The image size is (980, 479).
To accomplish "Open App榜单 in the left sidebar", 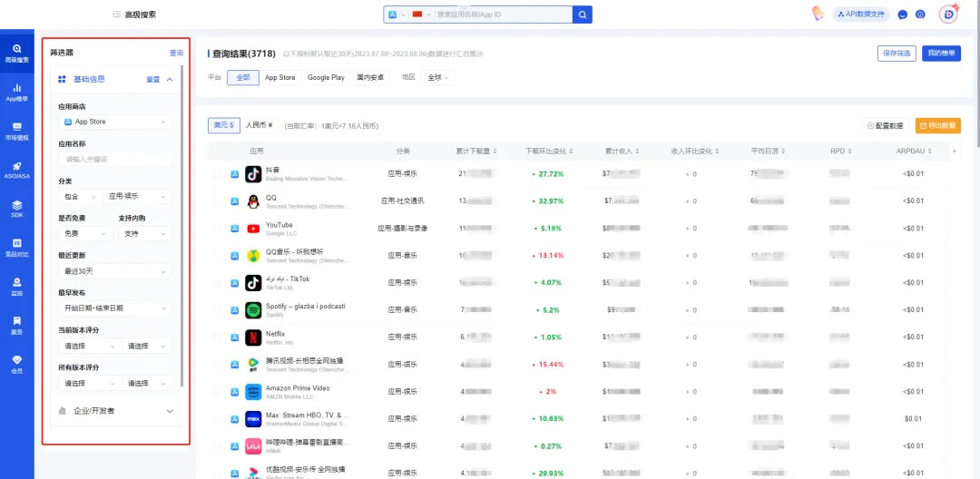I will coord(17,93).
